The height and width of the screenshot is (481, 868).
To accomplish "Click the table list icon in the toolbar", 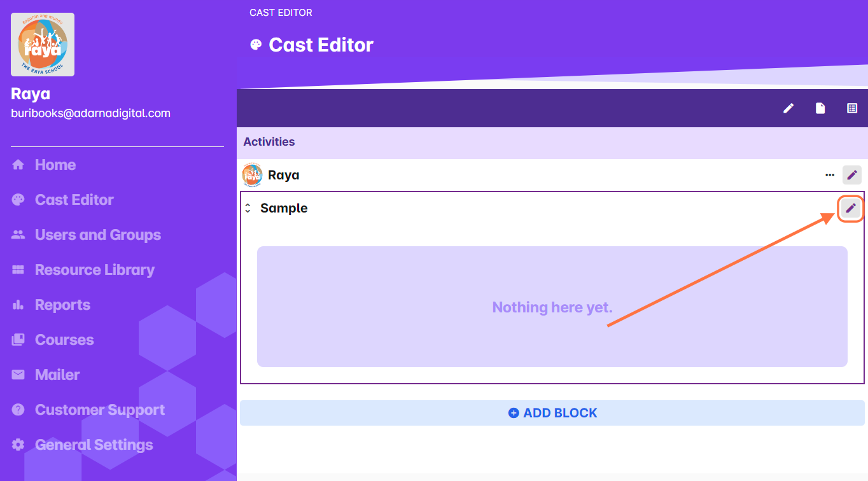I will tap(852, 108).
